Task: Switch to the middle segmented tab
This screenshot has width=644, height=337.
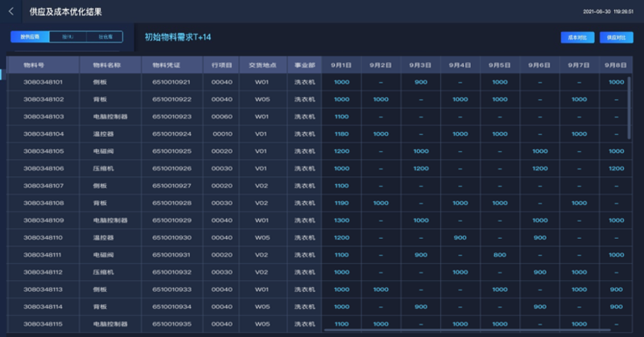Action: [x=67, y=37]
